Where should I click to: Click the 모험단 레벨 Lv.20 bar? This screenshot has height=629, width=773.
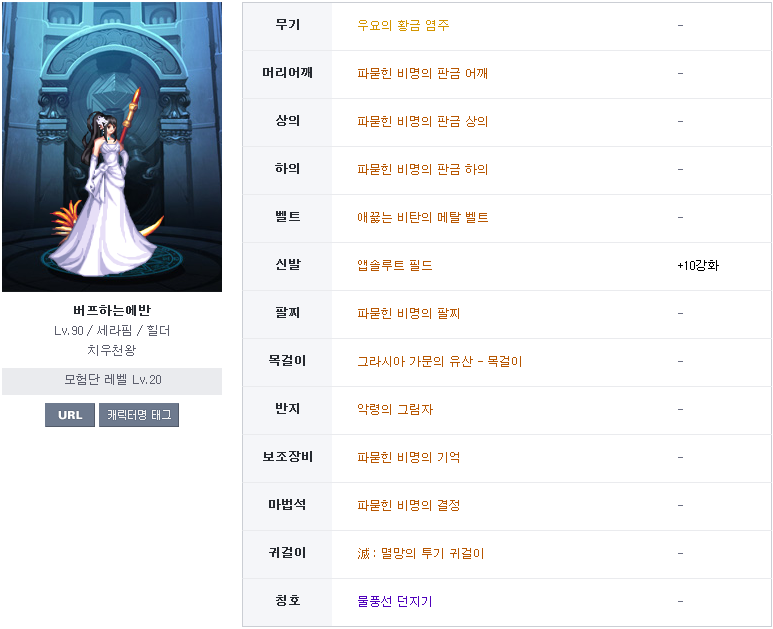pyautogui.click(x=112, y=381)
